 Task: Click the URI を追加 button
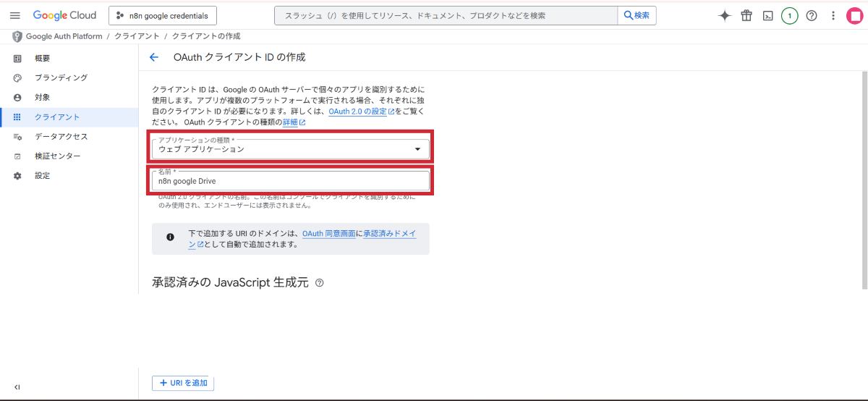[x=183, y=383]
